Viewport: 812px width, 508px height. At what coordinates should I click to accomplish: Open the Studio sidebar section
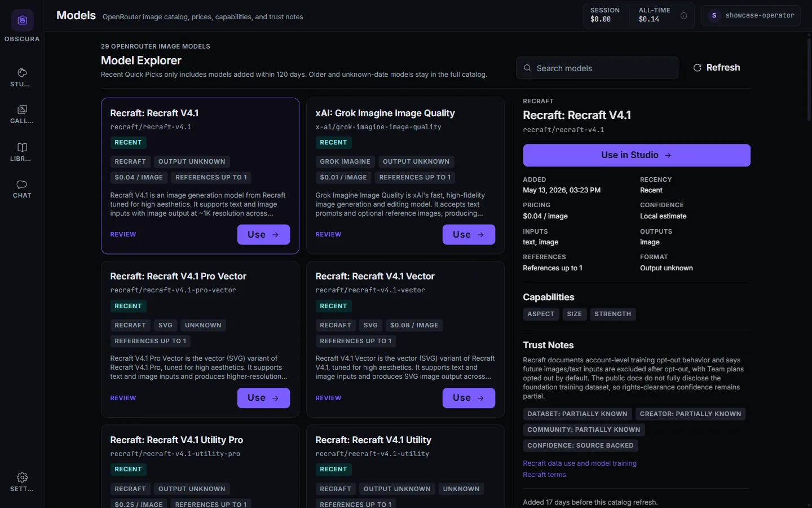tap(22, 77)
